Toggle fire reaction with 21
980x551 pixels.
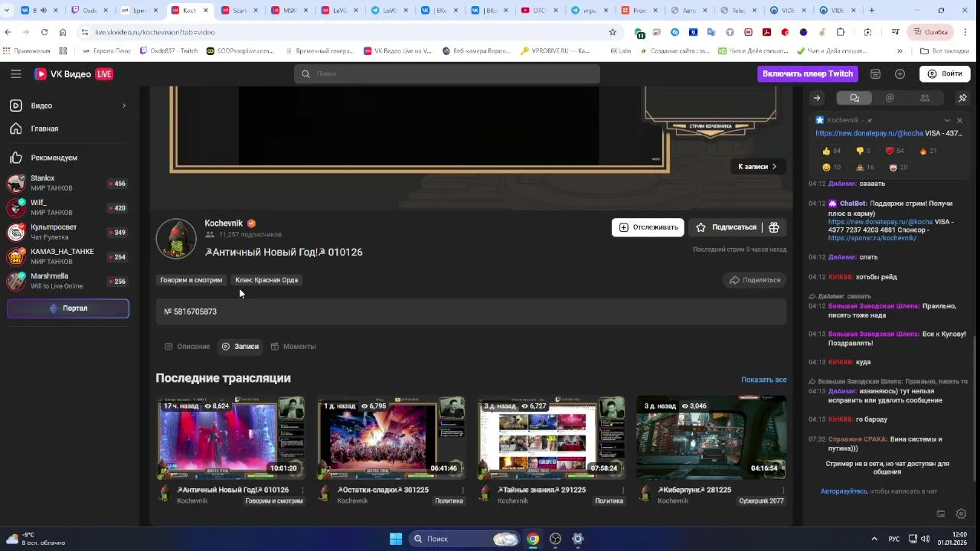pos(928,151)
